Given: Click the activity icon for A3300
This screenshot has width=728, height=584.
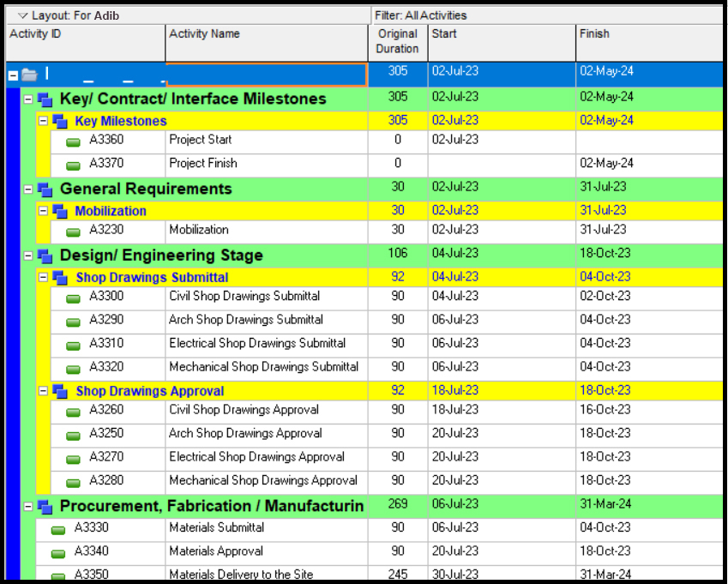Looking at the screenshot, I should click(74, 298).
